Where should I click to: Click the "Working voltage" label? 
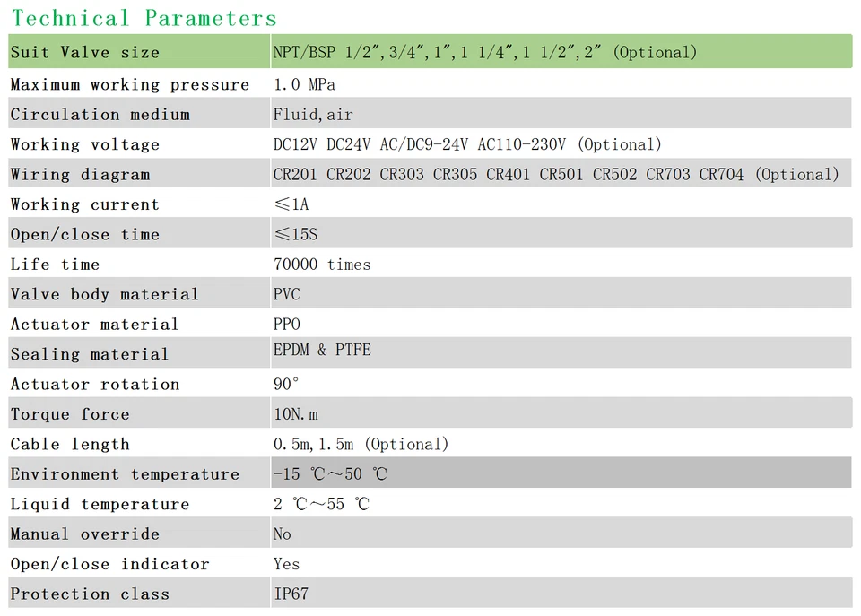pos(85,145)
